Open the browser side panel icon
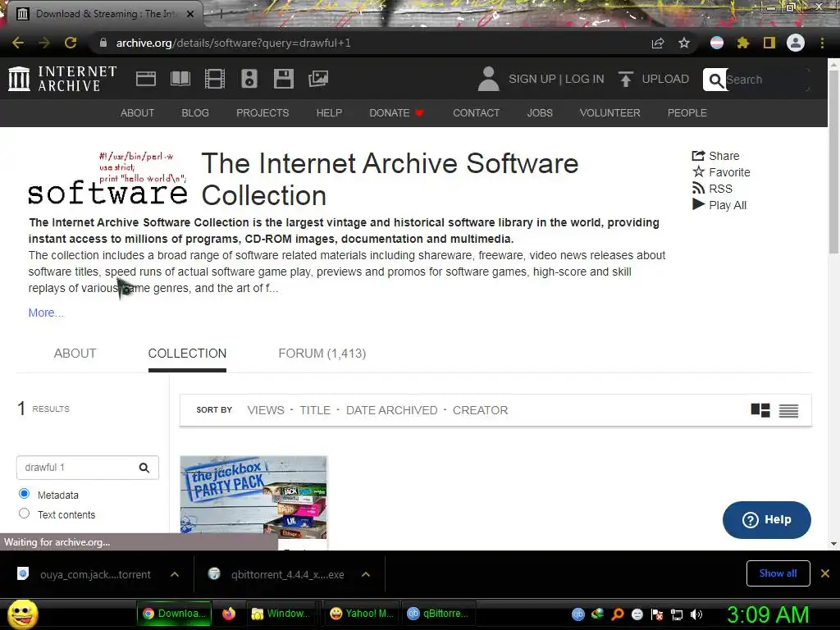 click(x=769, y=43)
